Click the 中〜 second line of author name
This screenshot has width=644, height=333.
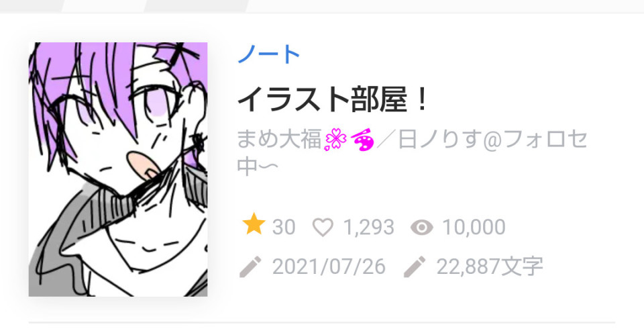pyautogui.click(x=258, y=166)
